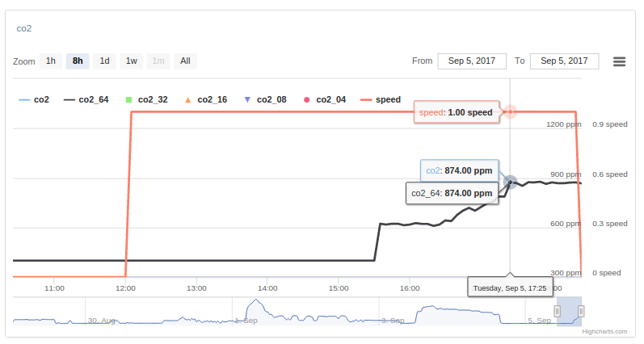This screenshot has height=344, width=644.
Task: Click the To date input field
Action: point(564,61)
